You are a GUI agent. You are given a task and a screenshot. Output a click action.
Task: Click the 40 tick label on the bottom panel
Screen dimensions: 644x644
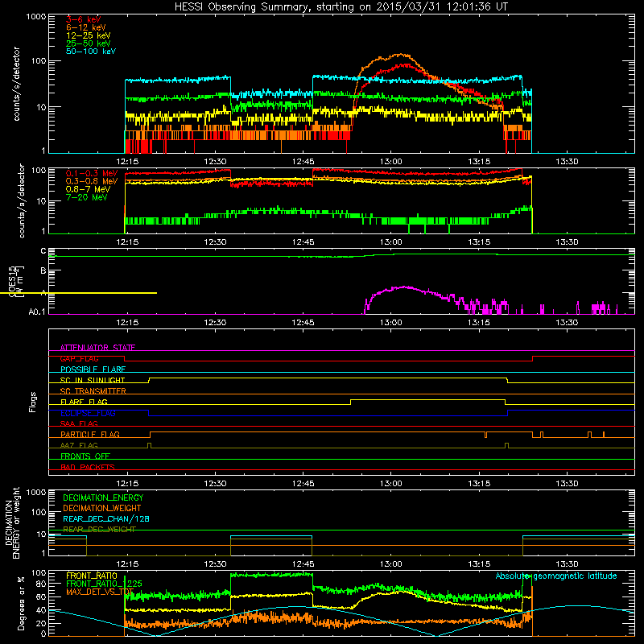click(x=42, y=610)
